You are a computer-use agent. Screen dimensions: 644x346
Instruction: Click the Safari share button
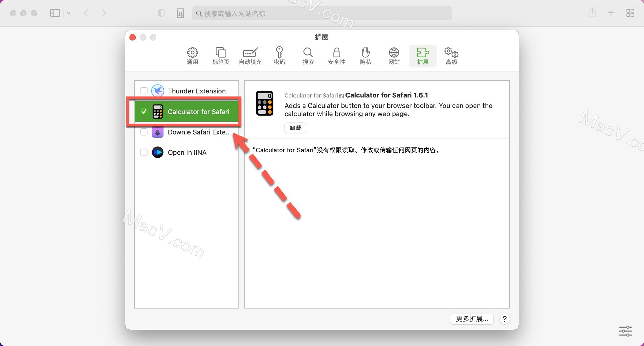click(592, 13)
